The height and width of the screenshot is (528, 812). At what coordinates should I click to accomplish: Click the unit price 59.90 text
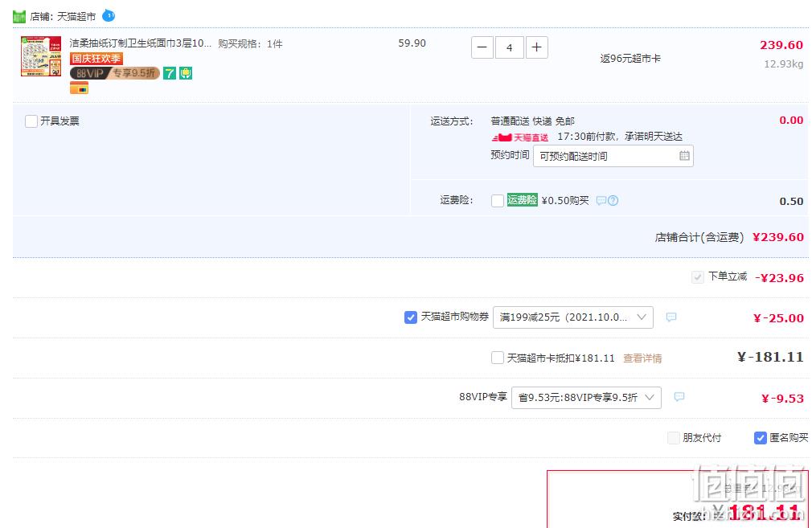coord(412,43)
